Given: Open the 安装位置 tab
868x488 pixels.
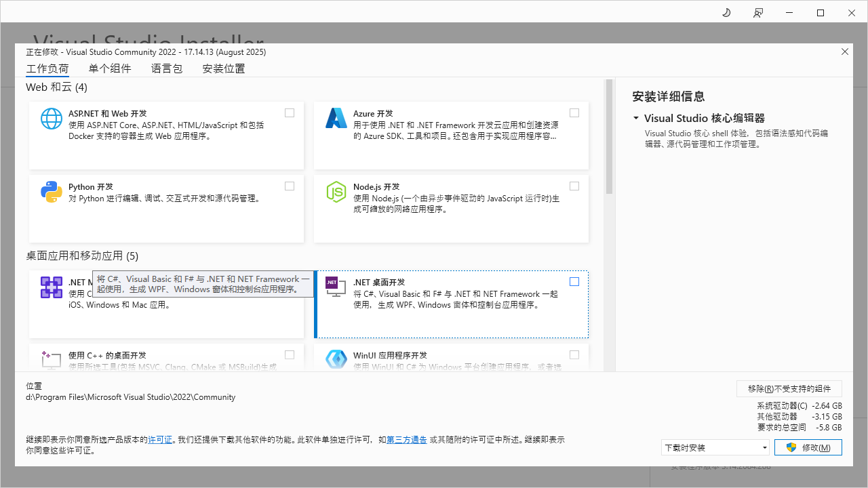Looking at the screenshot, I should [224, 68].
